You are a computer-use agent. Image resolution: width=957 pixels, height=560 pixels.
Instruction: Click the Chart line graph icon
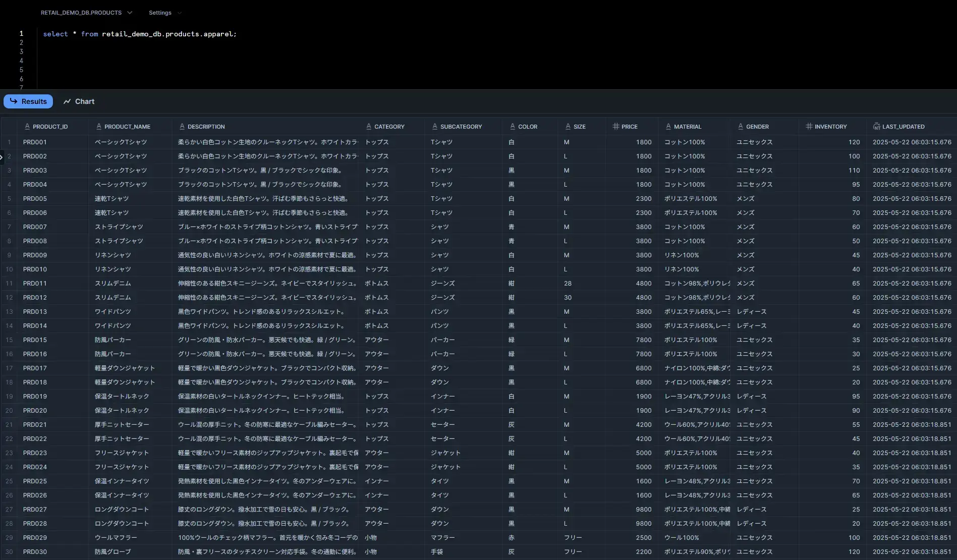[67, 101]
